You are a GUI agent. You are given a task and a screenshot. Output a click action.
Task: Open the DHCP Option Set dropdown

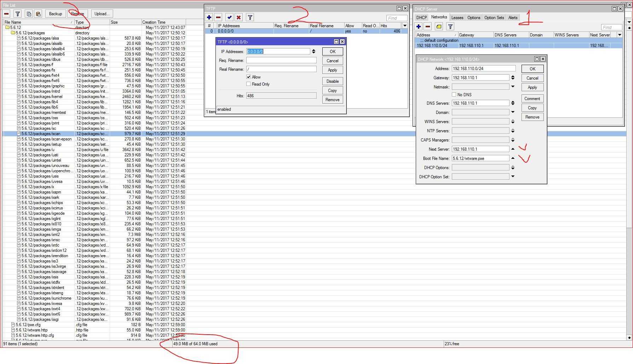point(513,177)
